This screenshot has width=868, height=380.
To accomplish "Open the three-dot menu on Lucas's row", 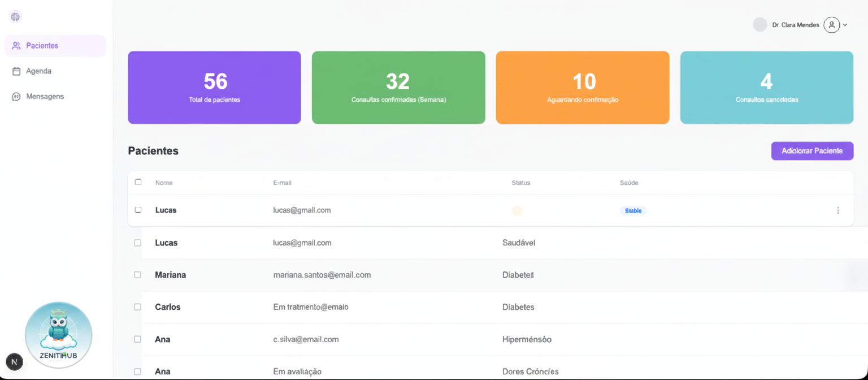I will [838, 210].
